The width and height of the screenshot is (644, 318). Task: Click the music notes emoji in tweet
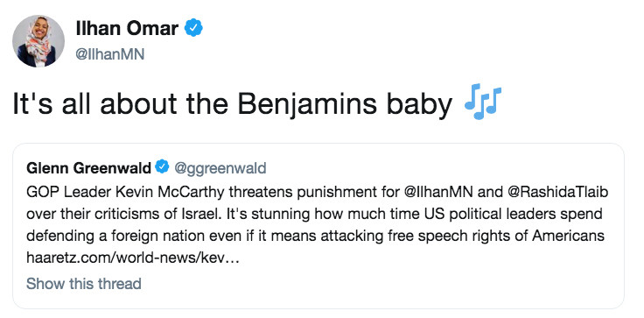click(483, 102)
